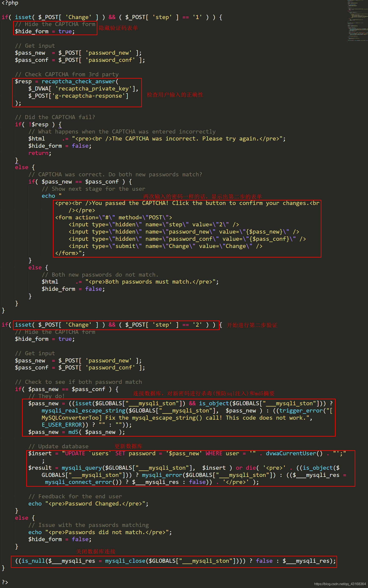
Task: Click the step == '2' if-condition line
Action: pos(112,325)
